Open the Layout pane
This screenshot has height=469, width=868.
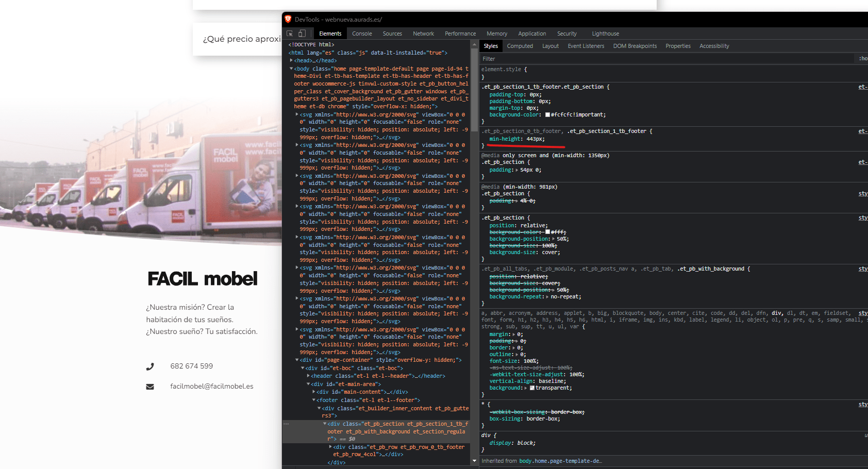point(550,46)
